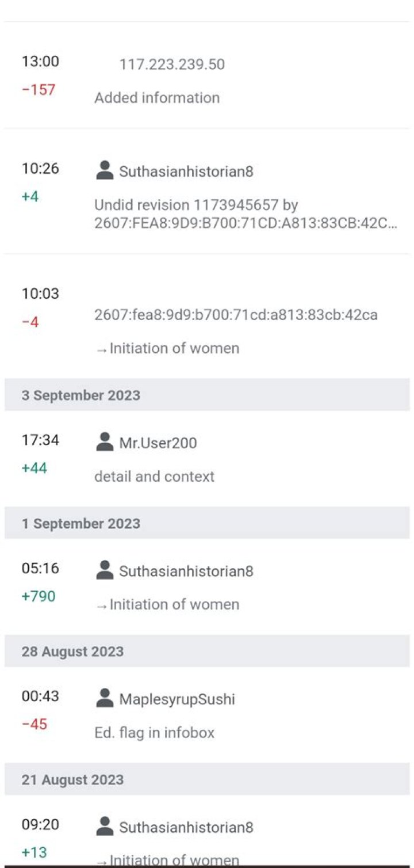Click user icon for the 10:26 edit

[x=105, y=170]
